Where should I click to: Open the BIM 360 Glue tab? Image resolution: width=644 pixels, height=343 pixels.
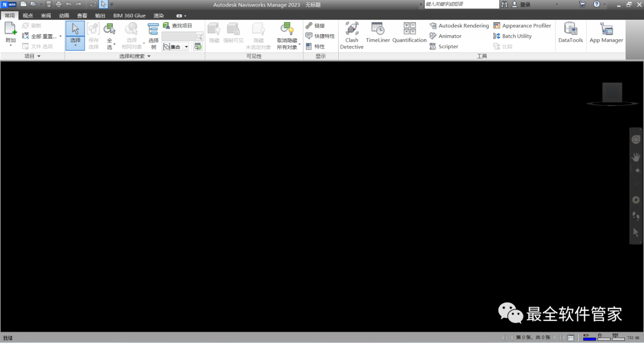129,16
